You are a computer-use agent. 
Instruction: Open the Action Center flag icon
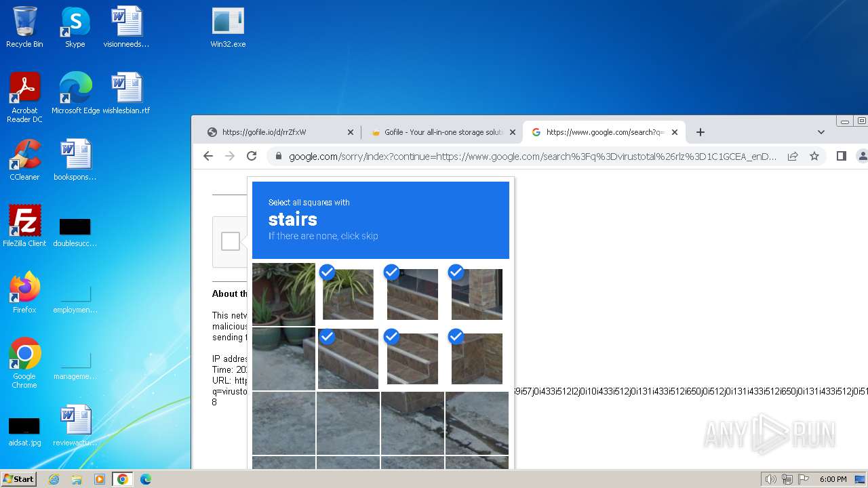(804, 479)
